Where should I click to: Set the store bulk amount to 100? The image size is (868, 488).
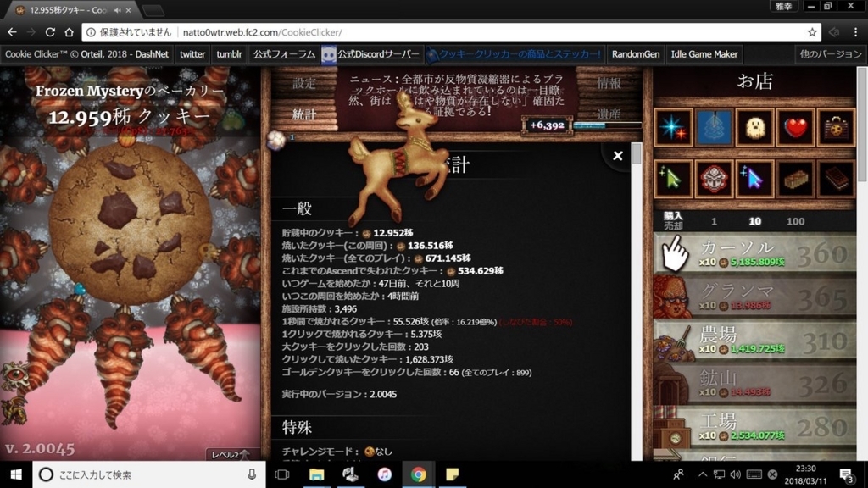[x=795, y=221]
